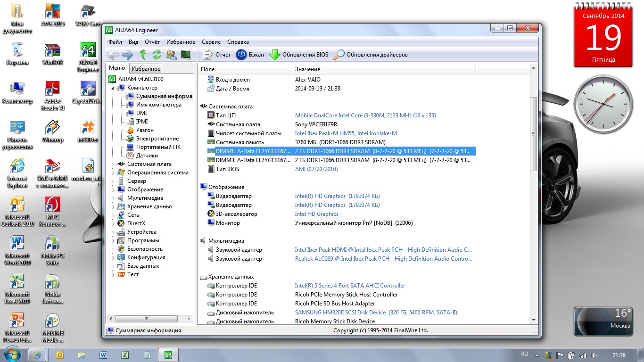This screenshot has width=644, height=362.
Task: Open the users icon in AIDA64 toolbar
Action: point(172,55)
